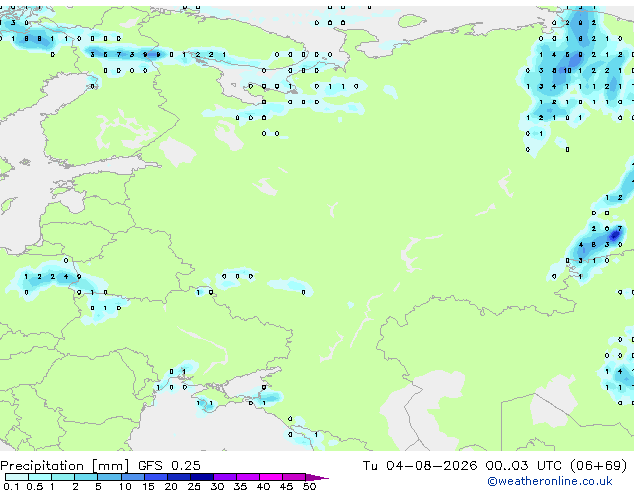Click the 40–45 mm magenta swatch
634x490 pixels.
(x=271, y=477)
